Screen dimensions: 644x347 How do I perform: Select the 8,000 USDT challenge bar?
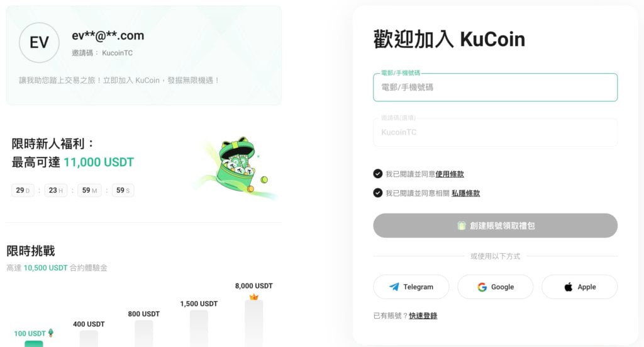pos(254,324)
